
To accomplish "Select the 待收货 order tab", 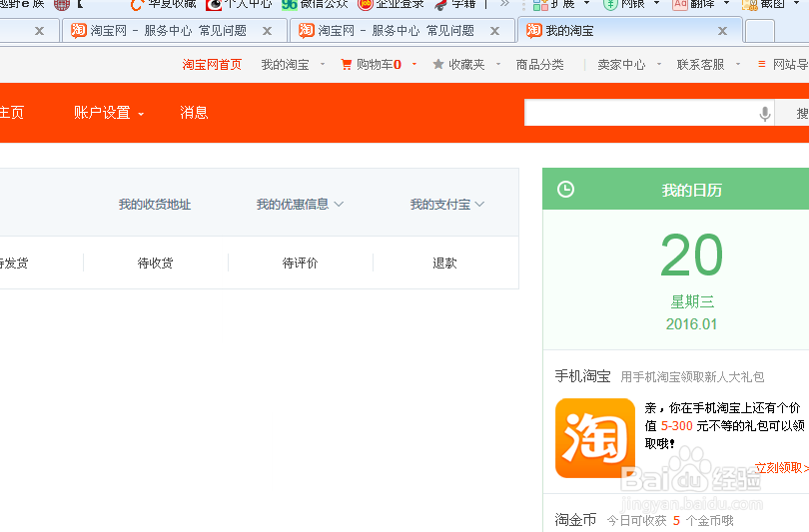I will pyautogui.click(x=155, y=263).
